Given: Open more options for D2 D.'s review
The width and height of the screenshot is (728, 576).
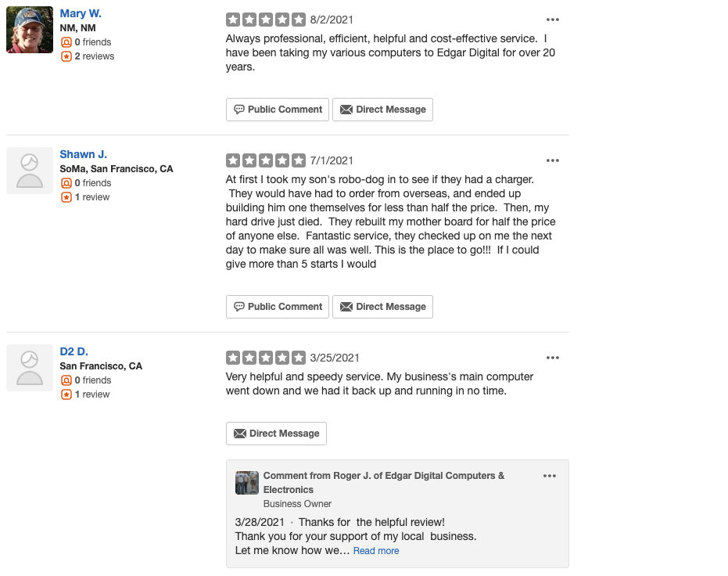Looking at the screenshot, I should [553, 358].
